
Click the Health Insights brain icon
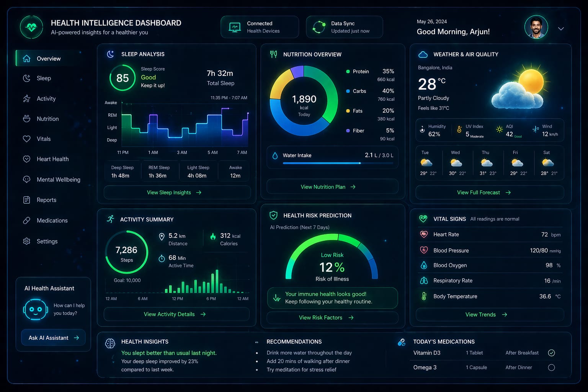(x=110, y=343)
